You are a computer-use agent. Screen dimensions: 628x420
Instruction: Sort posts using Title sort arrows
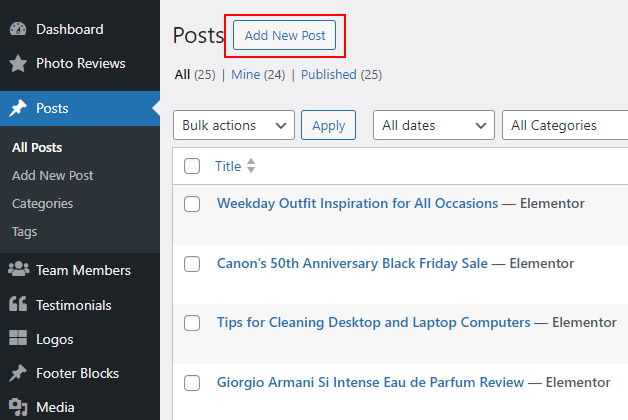(x=251, y=166)
